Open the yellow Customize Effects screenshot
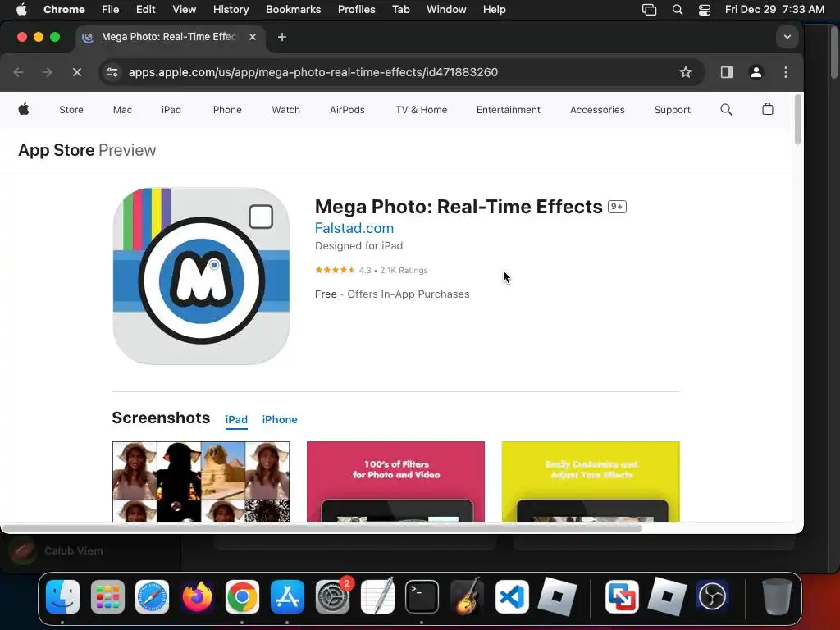Screen dimensions: 840x630 pyautogui.click(x=591, y=481)
